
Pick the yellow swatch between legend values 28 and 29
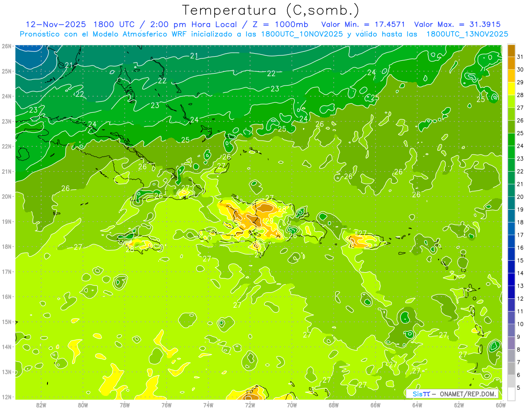click(x=511, y=89)
